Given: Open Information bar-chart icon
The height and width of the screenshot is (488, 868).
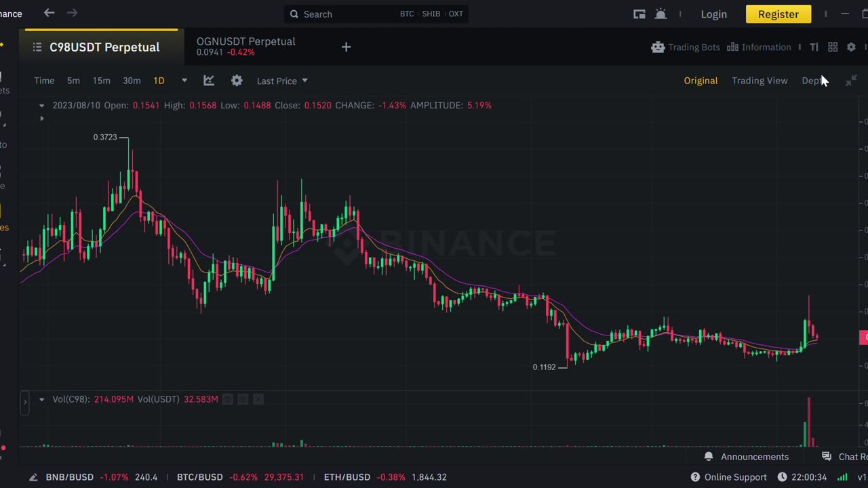Looking at the screenshot, I should (732, 47).
